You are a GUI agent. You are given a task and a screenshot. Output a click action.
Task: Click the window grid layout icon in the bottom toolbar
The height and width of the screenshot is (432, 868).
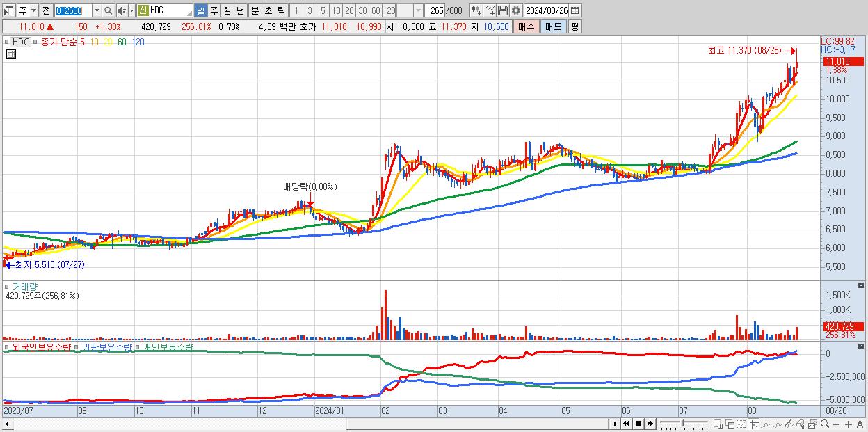click(x=718, y=424)
